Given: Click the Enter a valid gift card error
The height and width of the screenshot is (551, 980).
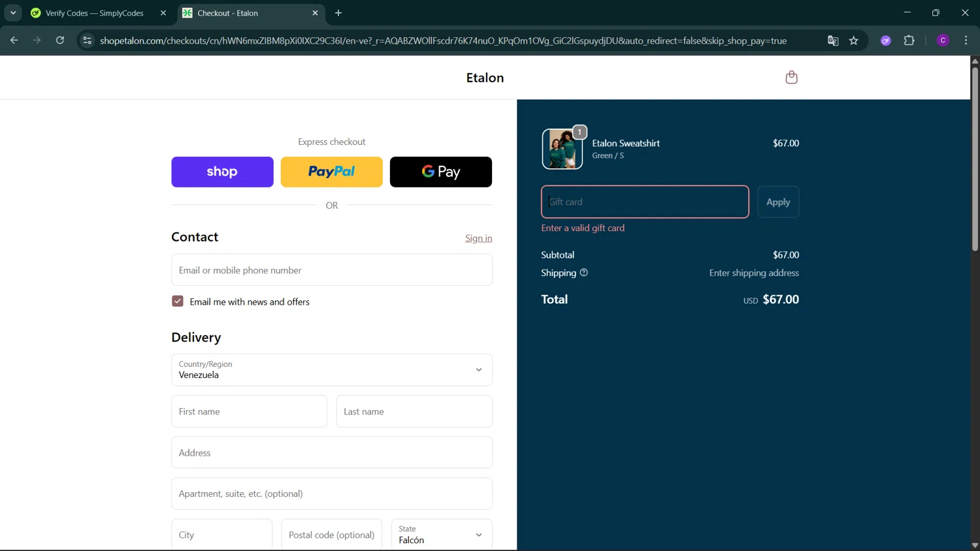Looking at the screenshot, I should pos(583,228).
